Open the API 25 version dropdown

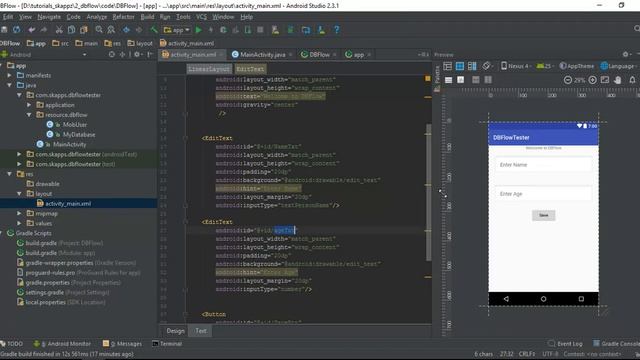tap(545, 66)
